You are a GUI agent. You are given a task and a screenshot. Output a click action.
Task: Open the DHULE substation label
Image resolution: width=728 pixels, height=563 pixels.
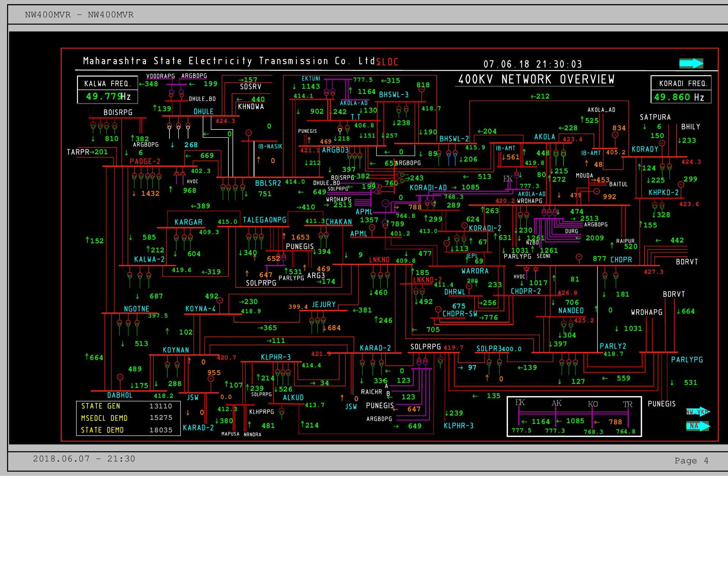coord(203,111)
